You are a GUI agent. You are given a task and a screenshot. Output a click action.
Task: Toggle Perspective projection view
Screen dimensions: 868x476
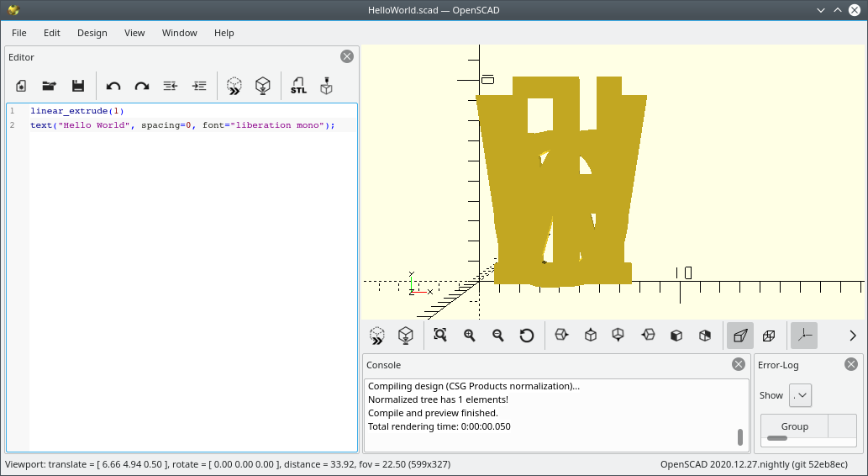coord(739,336)
